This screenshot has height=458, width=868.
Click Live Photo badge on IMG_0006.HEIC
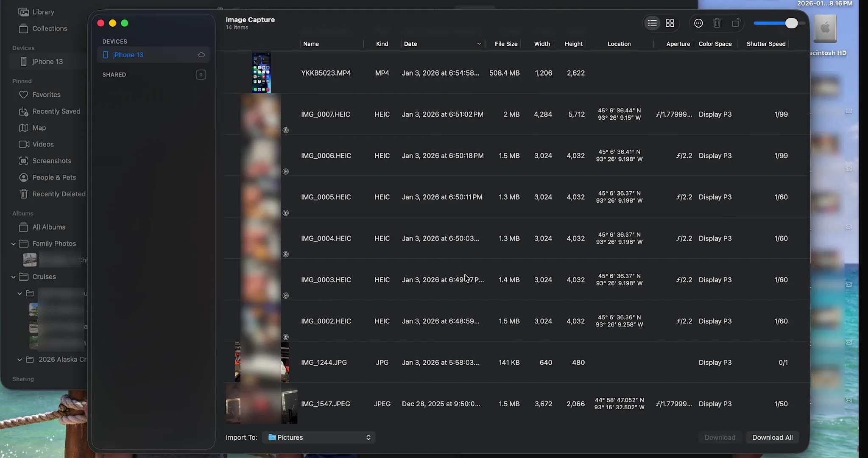coord(286,171)
